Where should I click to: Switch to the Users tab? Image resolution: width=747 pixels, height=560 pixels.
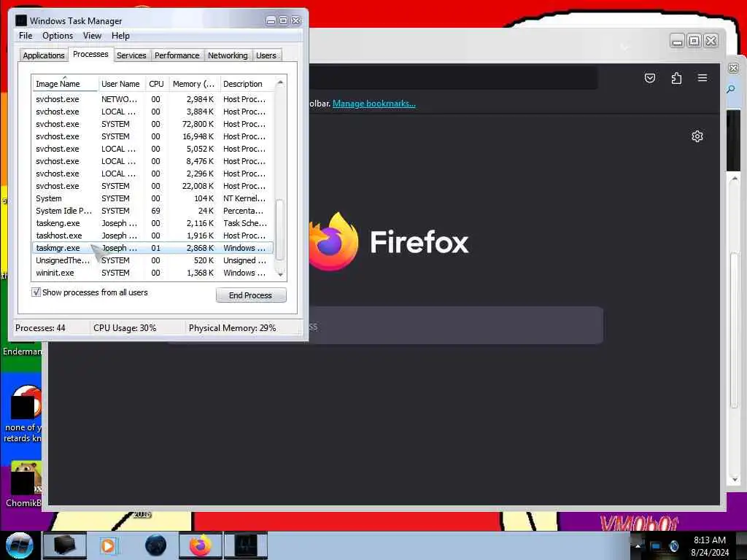[266, 55]
